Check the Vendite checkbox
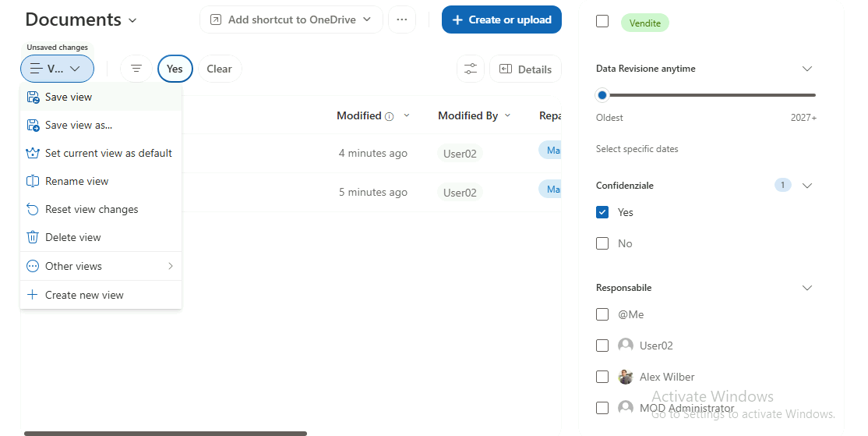 click(x=602, y=21)
